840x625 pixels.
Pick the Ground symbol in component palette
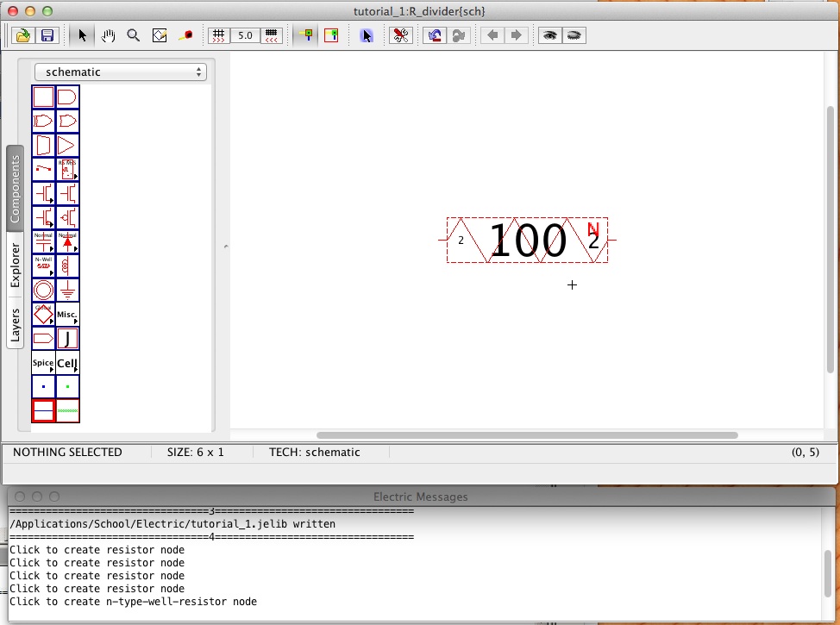pos(67,290)
